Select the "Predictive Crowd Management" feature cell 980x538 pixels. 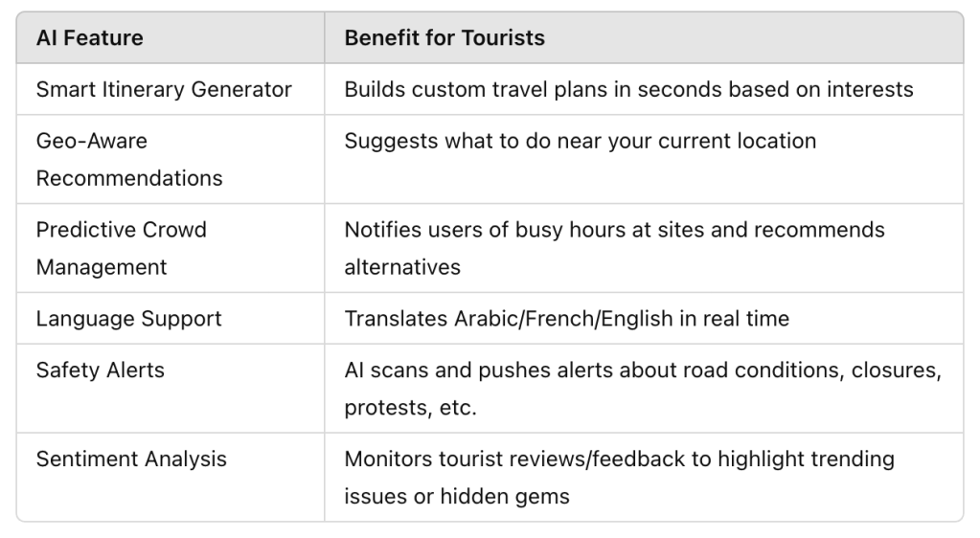122,248
